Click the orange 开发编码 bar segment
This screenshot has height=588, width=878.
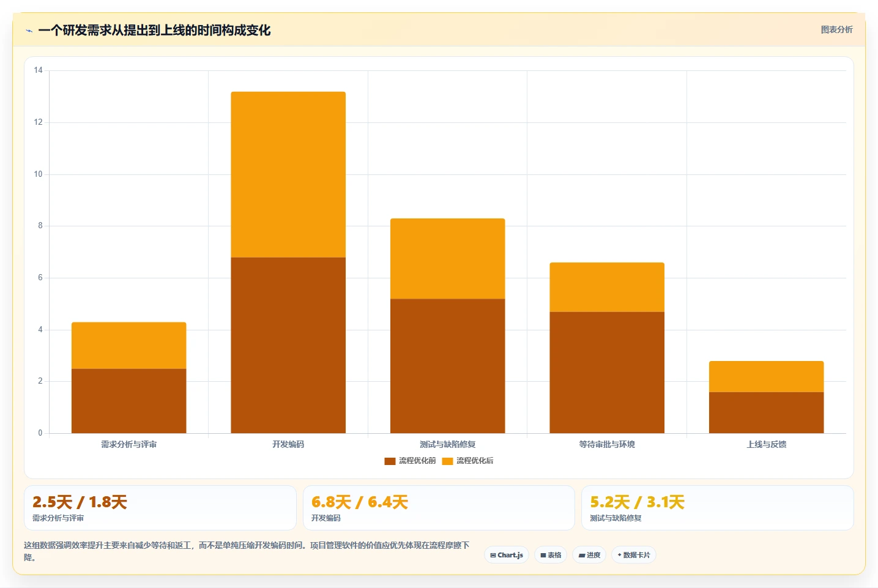pos(288,174)
